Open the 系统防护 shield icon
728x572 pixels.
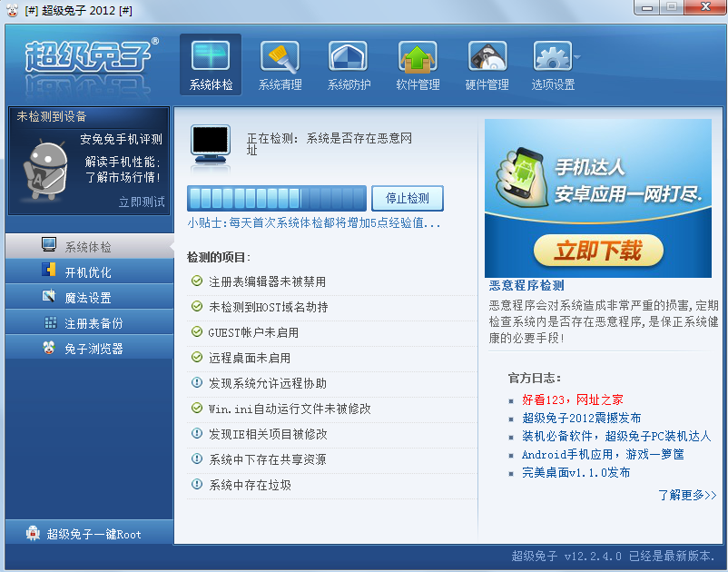tap(349, 56)
